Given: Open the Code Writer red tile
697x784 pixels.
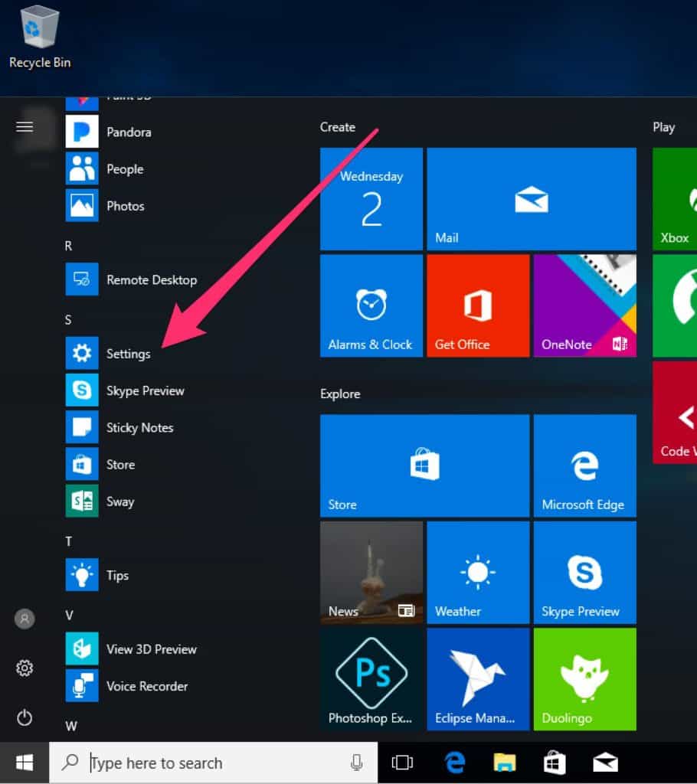Looking at the screenshot, I should 675,413.
